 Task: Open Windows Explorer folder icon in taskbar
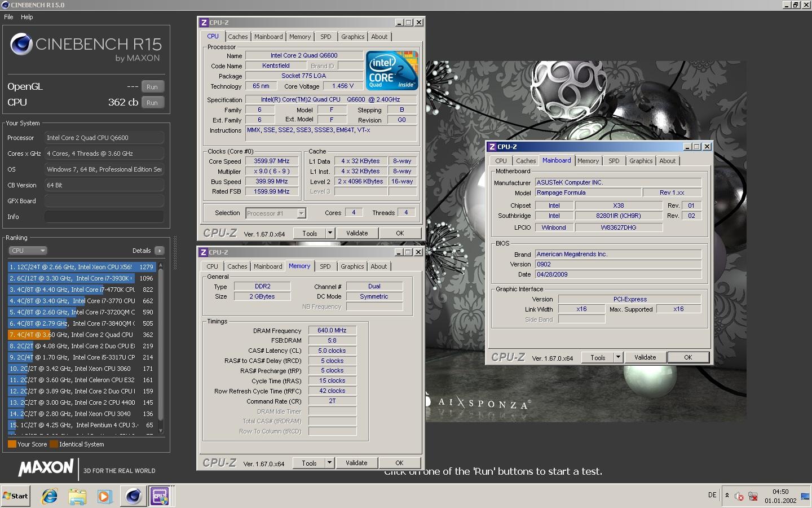[77, 496]
